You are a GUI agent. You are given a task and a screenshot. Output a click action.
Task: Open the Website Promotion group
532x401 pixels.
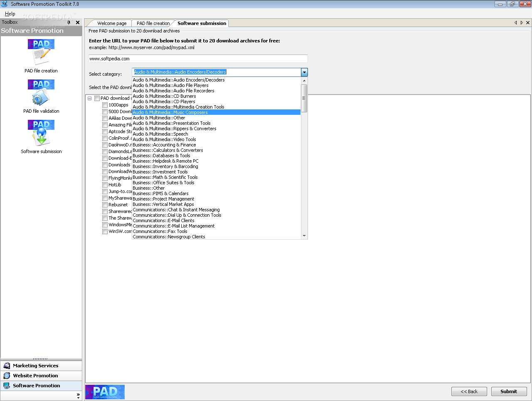(x=41, y=376)
